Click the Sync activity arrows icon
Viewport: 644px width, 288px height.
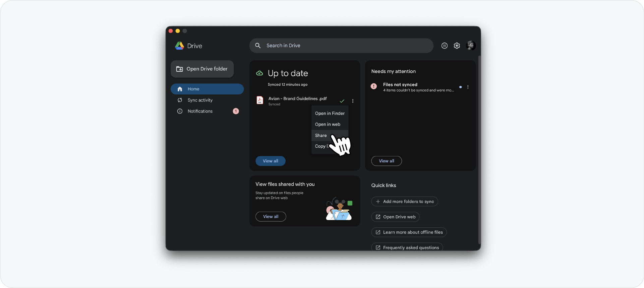180,100
